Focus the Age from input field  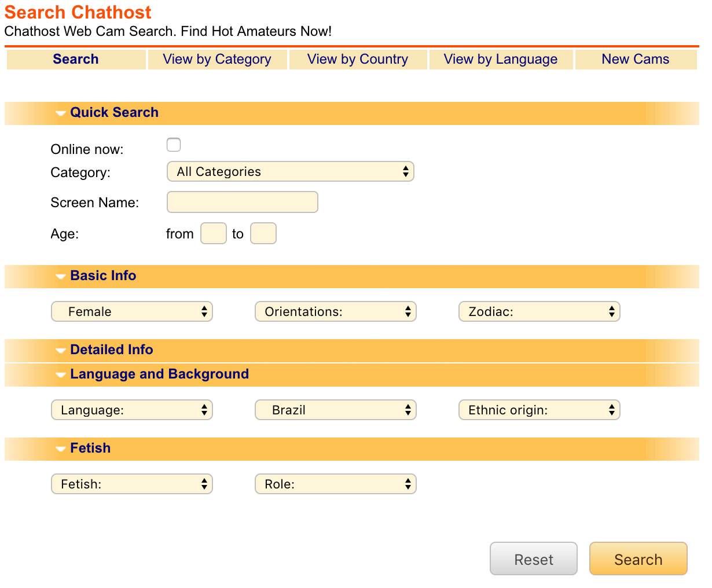coord(214,233)
